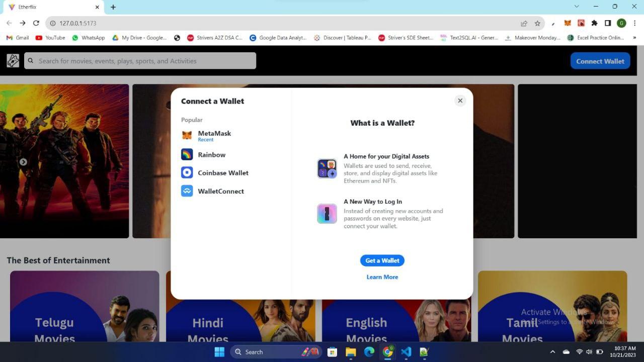Click the share page icon
Viewport: 644px width, 362px height.
coord(524,23)
